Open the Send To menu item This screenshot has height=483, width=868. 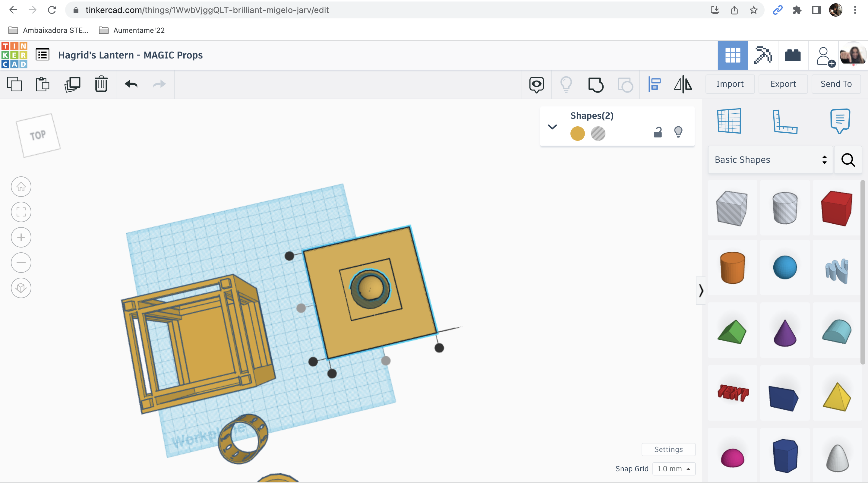coord(835,84)
